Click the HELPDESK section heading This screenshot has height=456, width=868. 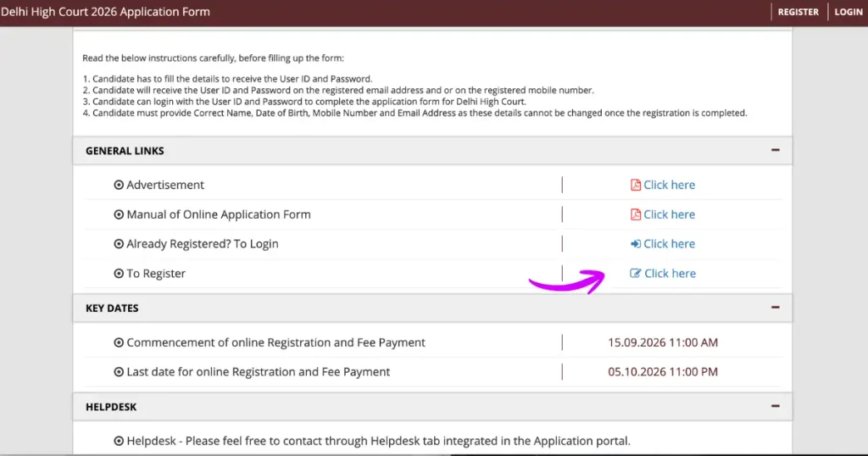(111, 407)
